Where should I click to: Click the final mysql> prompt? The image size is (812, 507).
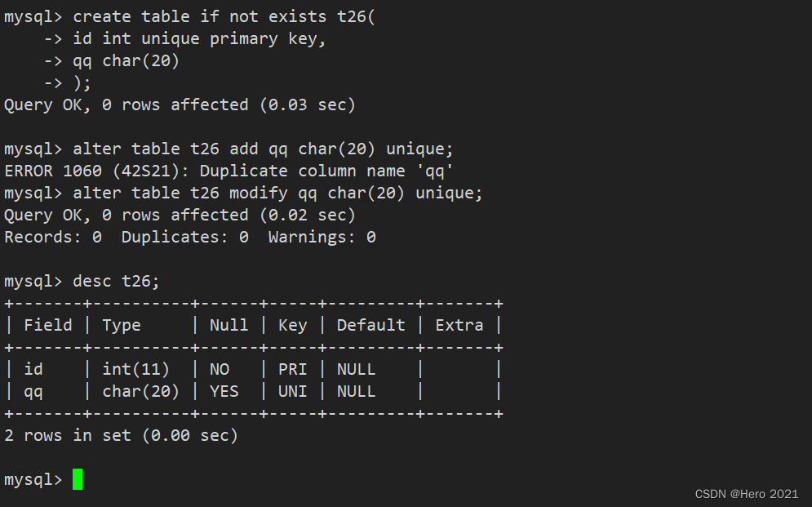[33, 480]
